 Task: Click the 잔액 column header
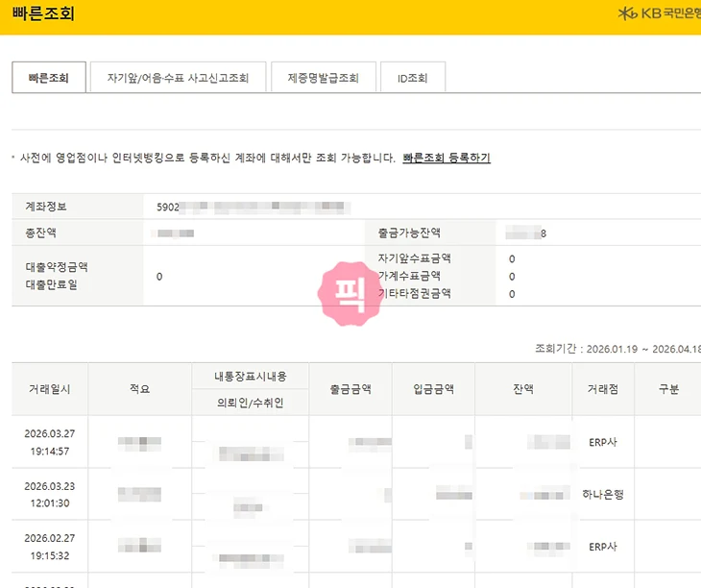point(523,389)
